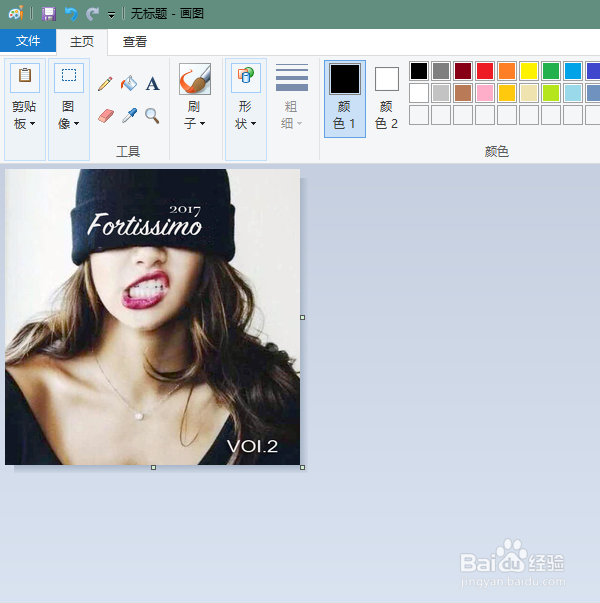600x603 pixels.
Task: Pick the green color swatch
Action: point(551,71)
